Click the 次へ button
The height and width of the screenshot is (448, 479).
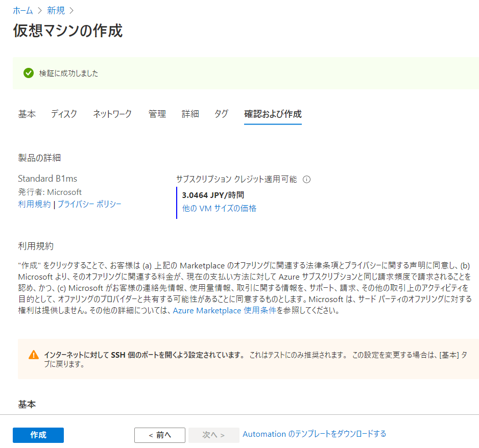click(x=213, y=435)
